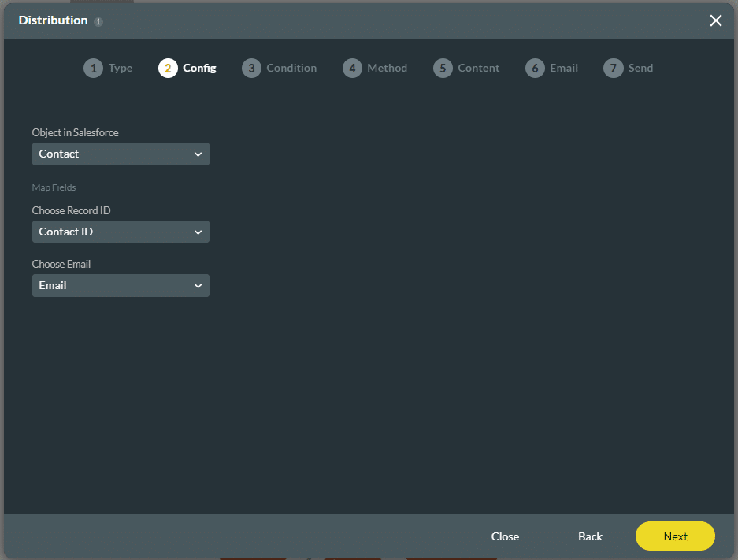738x560 pixels.
Task: Click step 1 number circle
Action: tap(93, 69)
